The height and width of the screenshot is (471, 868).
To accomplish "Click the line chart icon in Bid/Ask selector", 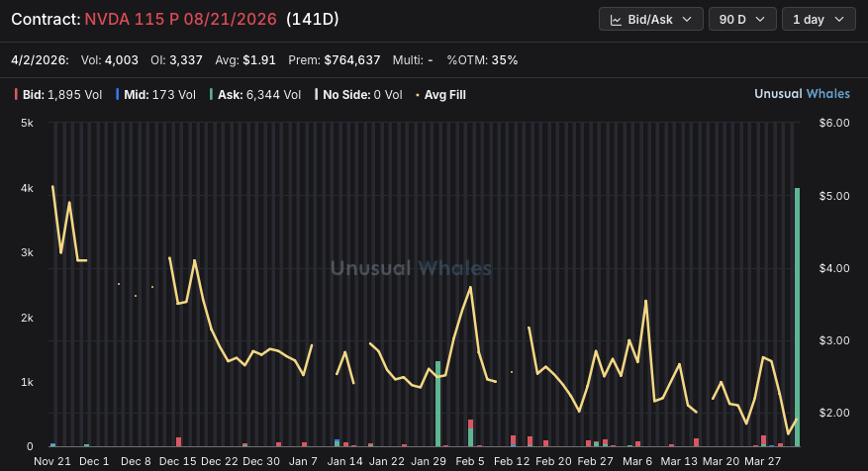I will [616, 20].
